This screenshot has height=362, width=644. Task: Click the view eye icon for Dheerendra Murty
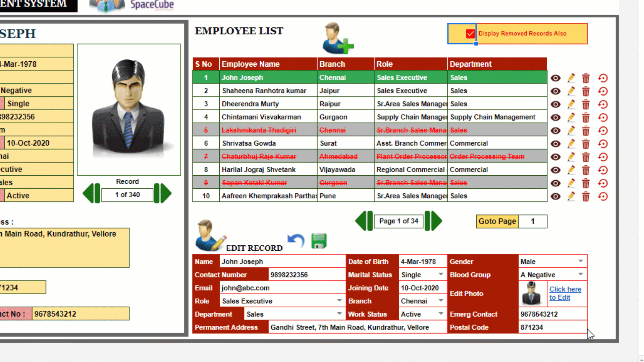click(x=555, y=104)
